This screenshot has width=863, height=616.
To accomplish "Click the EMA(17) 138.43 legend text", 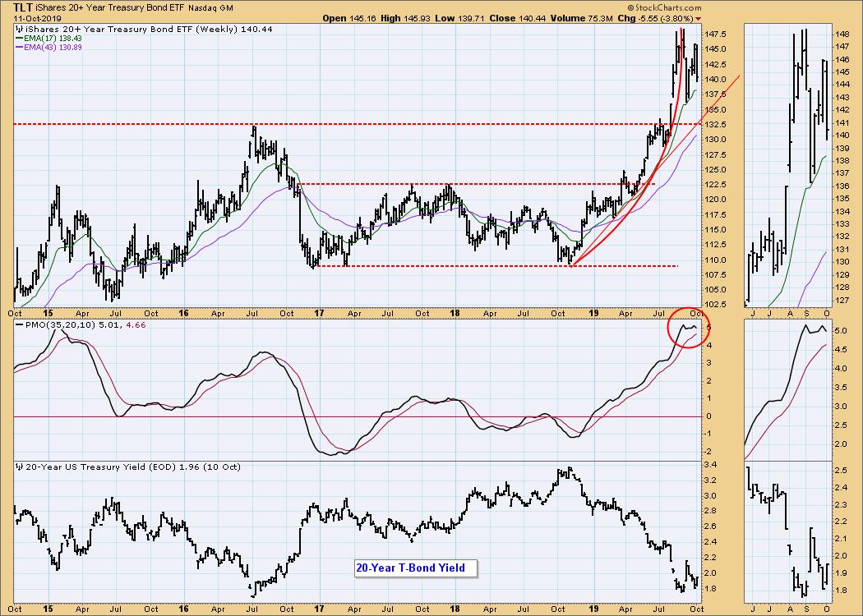I will 53,39.
